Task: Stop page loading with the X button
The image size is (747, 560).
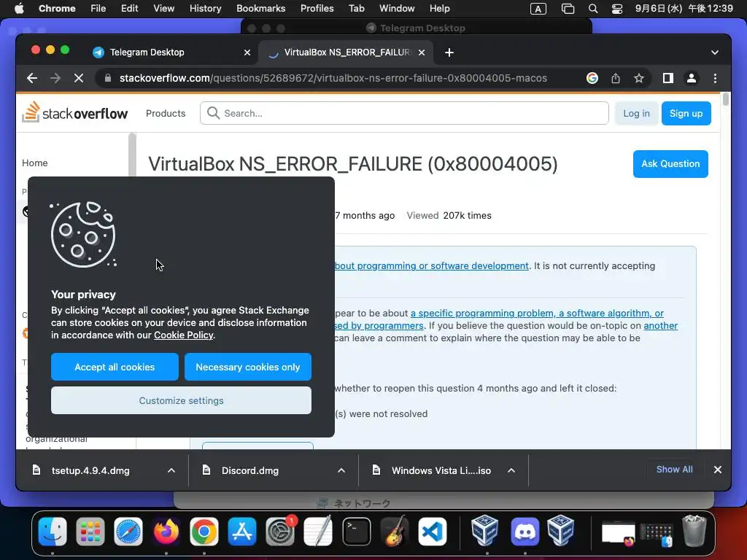Action: [x=79, y=78]
